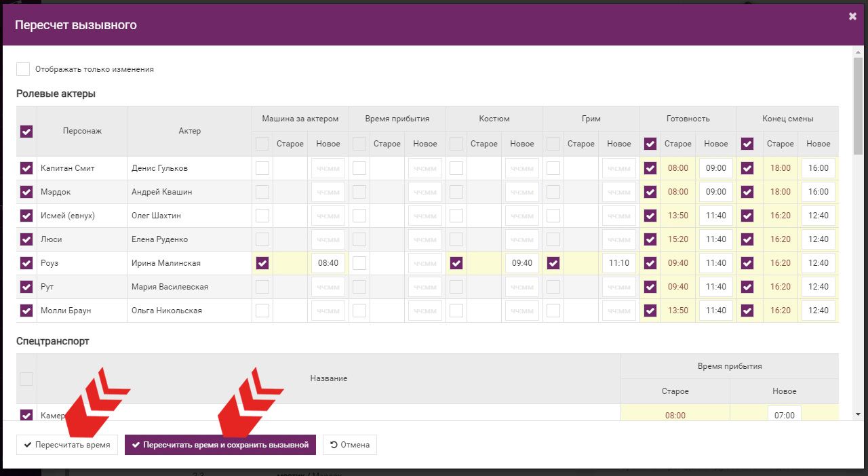
Task: Toggle Грим column header checkbox
Action: click(553, 144)
